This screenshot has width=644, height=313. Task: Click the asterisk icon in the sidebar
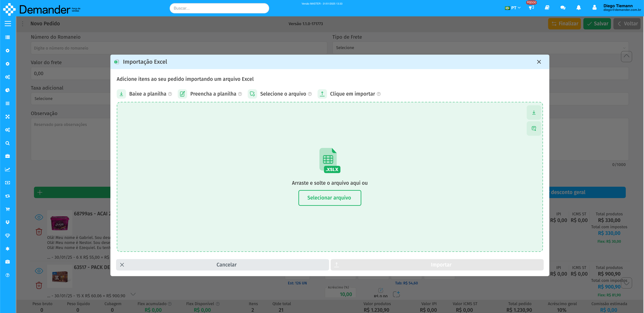pos(8,249)
